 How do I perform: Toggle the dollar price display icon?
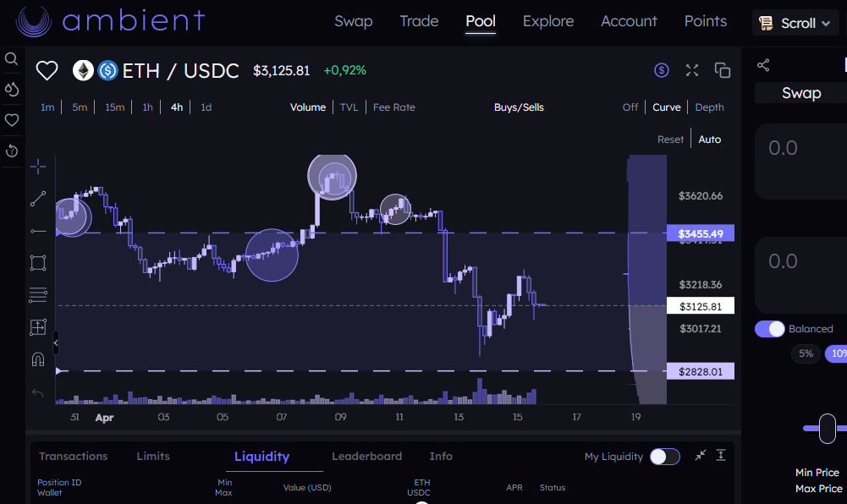pos(661,70)
